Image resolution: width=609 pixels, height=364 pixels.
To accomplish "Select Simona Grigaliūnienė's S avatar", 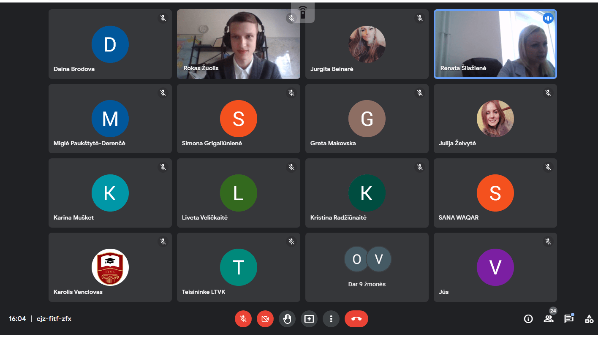I will 239,119.
